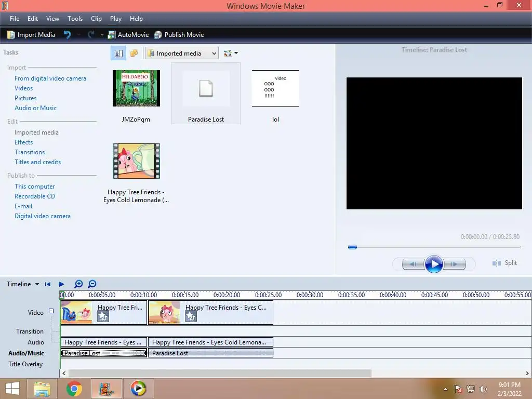Click the timeline horizontal scrollbar thumb
532x399 pixels.
220,373
